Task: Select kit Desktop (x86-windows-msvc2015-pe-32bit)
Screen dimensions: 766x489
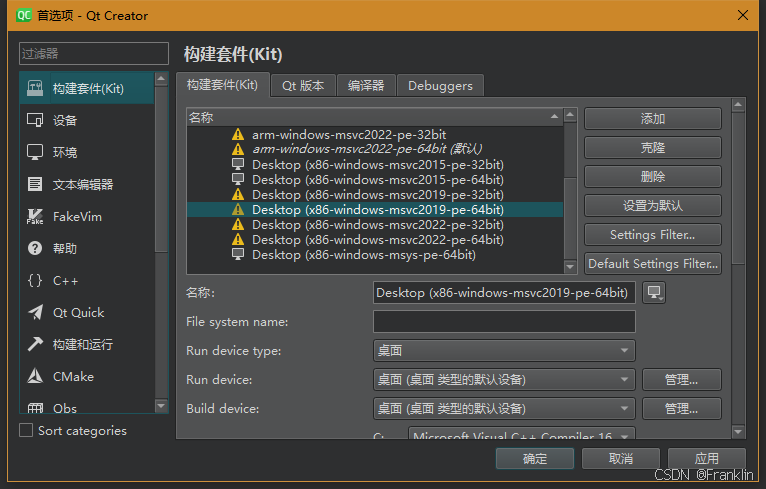Action: tap(375, 164)
